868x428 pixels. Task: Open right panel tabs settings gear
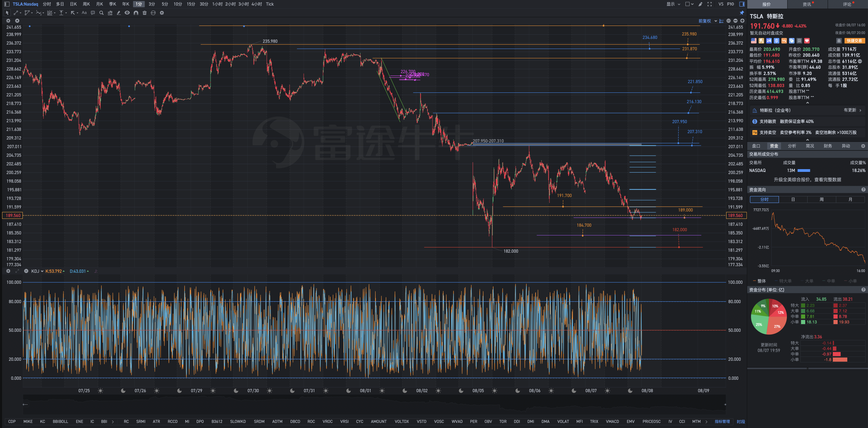[x=863, y=146]
